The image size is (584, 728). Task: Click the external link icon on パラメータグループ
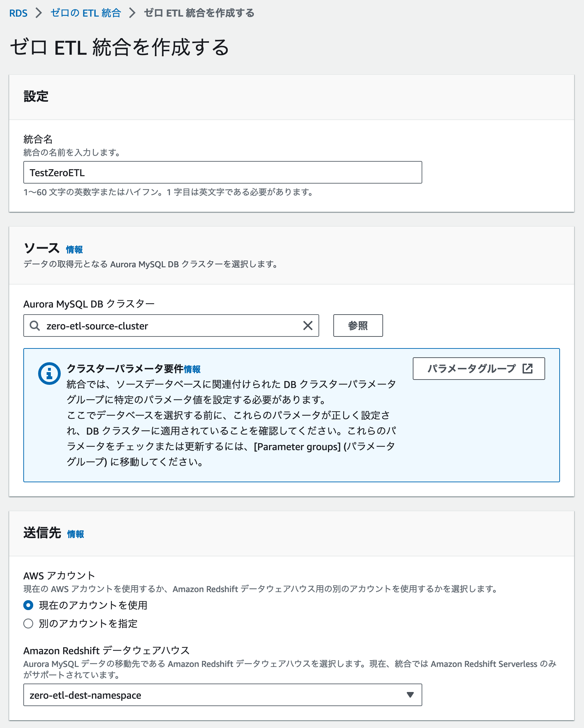click(528, 369)
